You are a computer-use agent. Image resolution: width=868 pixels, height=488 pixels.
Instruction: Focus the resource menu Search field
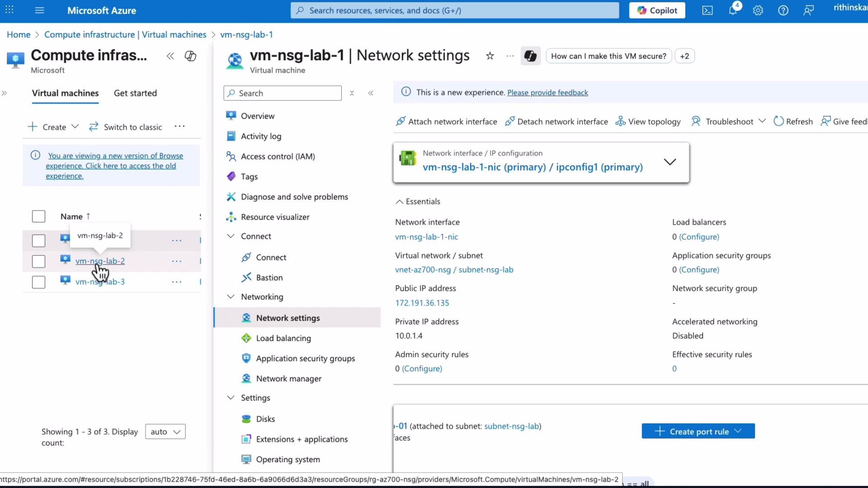(x=283, y=93)
